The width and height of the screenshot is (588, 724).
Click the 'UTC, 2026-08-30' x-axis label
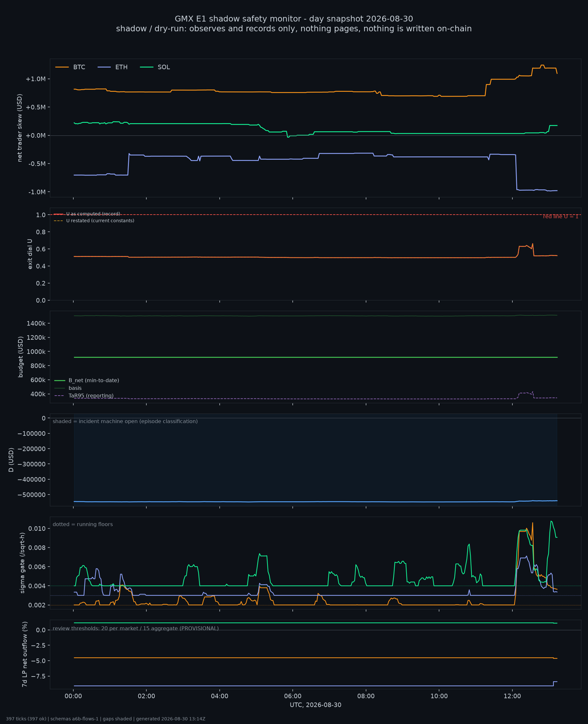tap(316, 705)
